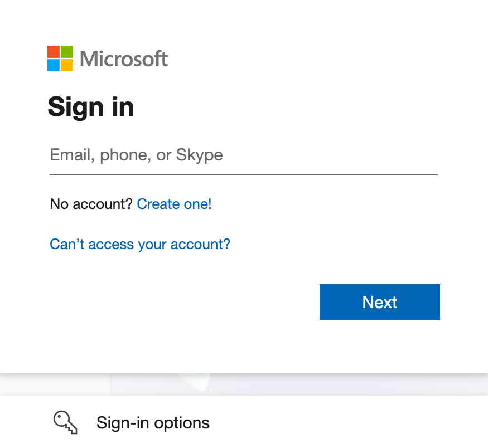Start account creation via Create one!
Image resolution: width=488 pixels, height=448 pixels.
[x=174, y=204]
